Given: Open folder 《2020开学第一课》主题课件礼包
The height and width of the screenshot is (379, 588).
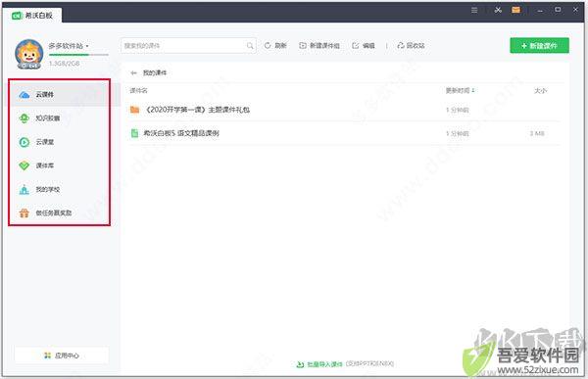Looking at the screenshot, I should 197,110.
